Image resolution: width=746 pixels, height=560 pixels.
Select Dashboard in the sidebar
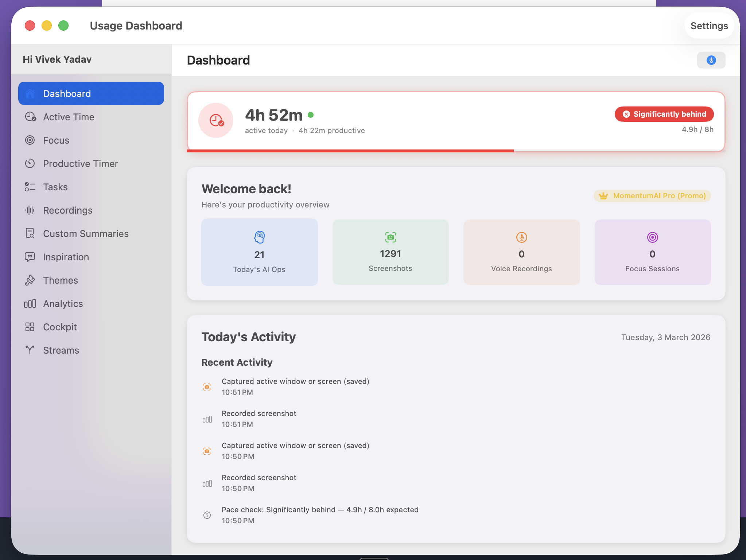coord(91,93)
